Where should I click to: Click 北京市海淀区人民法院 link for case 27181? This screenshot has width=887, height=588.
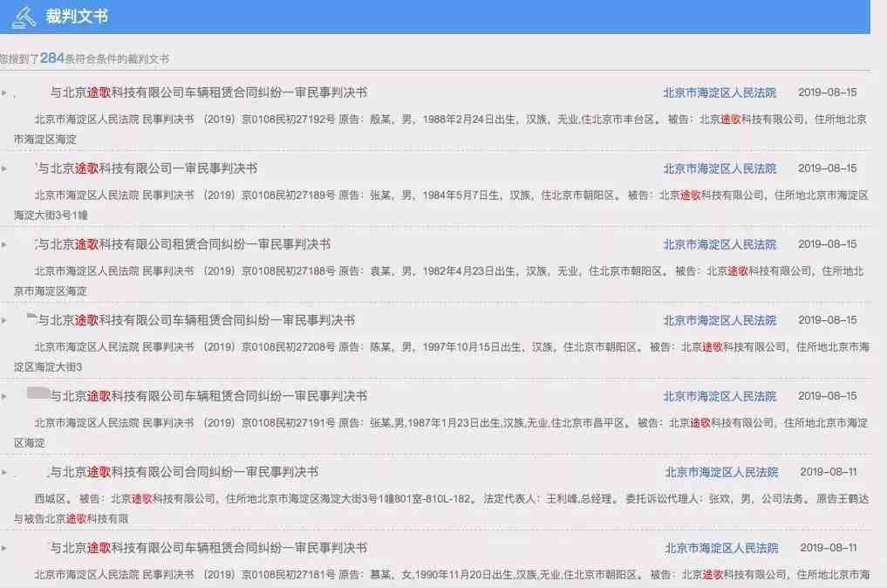tap(721, 547)
